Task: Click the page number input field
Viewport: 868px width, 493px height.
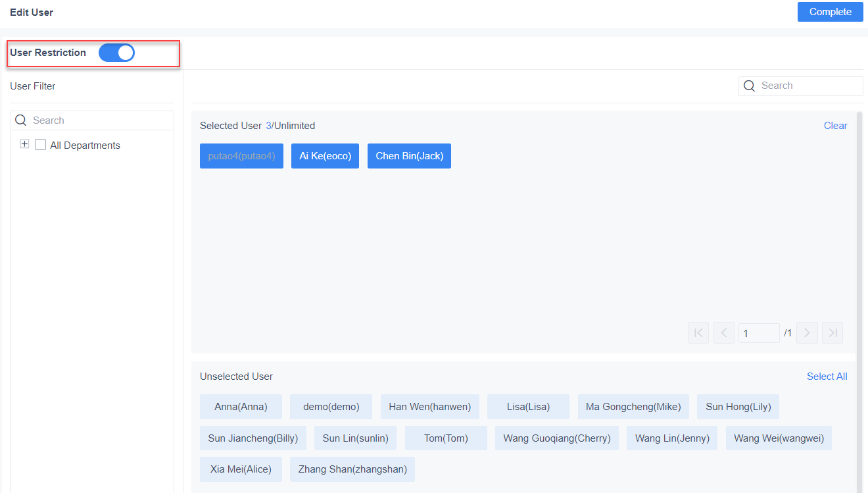Action: tap(759, 332)
